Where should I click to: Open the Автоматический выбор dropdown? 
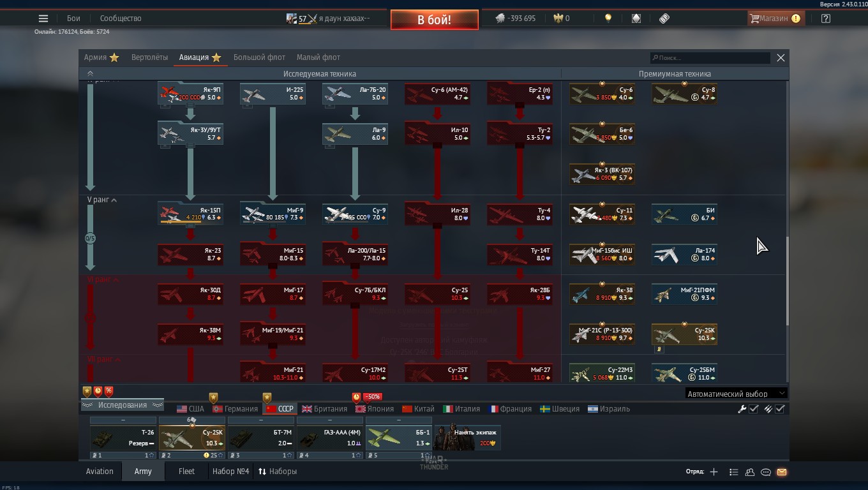[x=736, y=394]
